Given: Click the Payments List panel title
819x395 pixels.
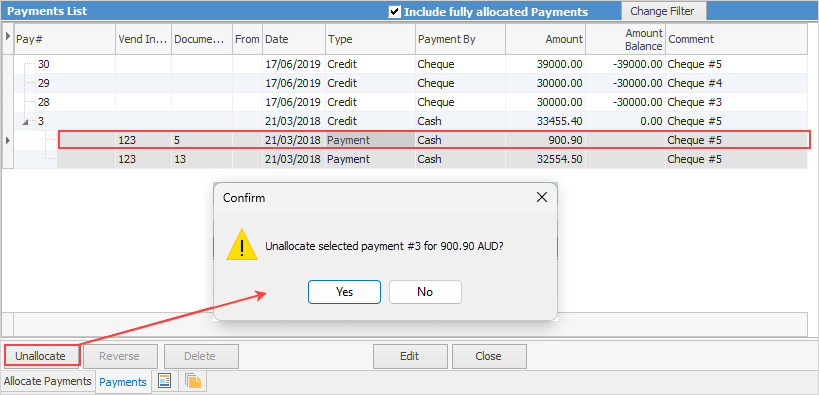Looking at the screenshot, I should 47,11.
